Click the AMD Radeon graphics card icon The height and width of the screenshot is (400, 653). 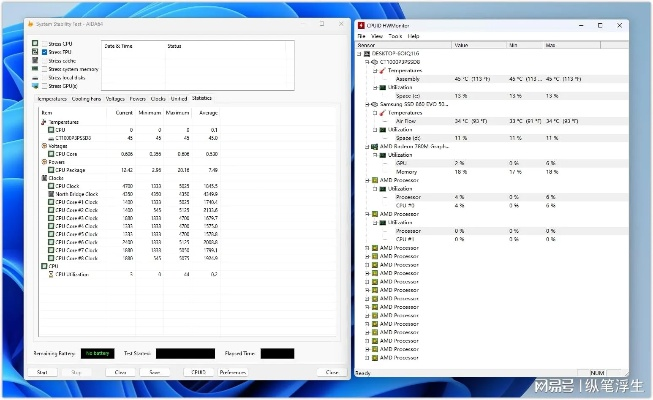click(372, 146)
